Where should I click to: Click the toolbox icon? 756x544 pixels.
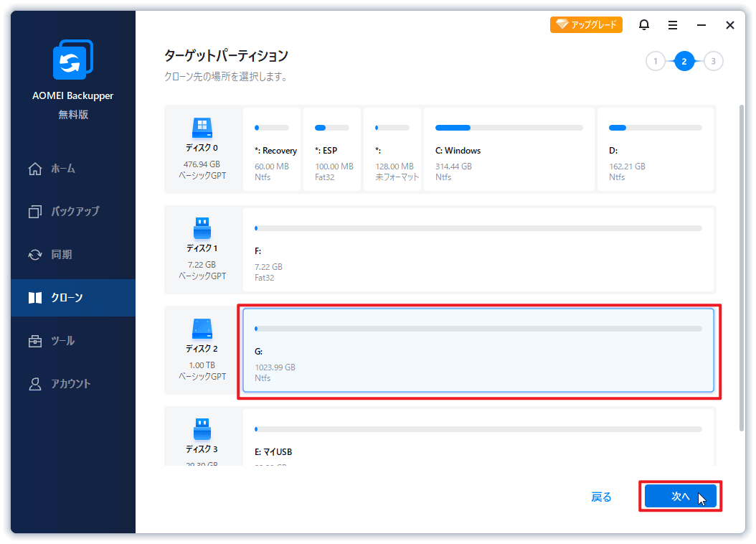(x=35, y=341)
